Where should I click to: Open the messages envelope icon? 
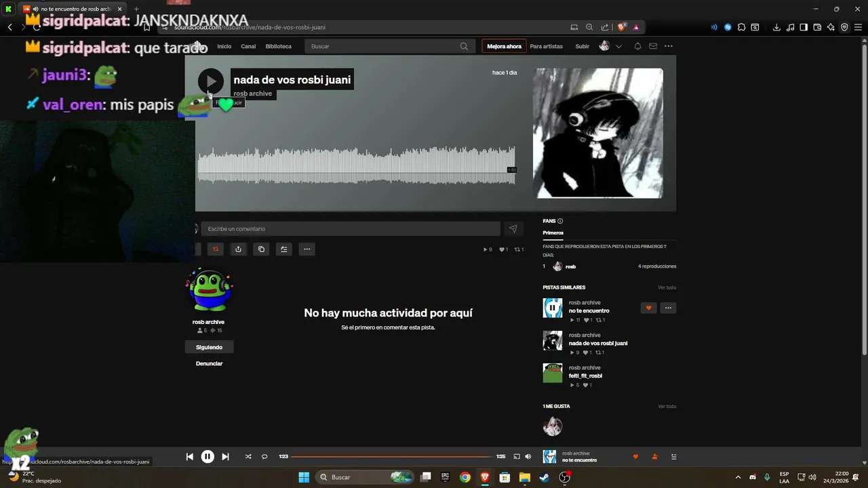[x=653, y=46]
